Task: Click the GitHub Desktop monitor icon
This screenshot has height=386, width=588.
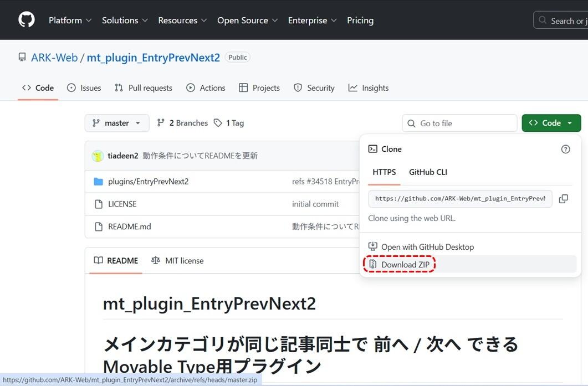Action: tap(373, 246)
